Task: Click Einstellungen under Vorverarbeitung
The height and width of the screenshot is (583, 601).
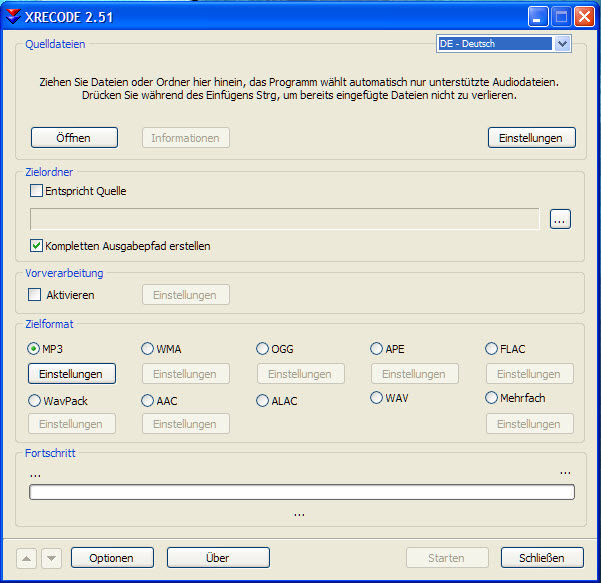Action: click(186, 295)
